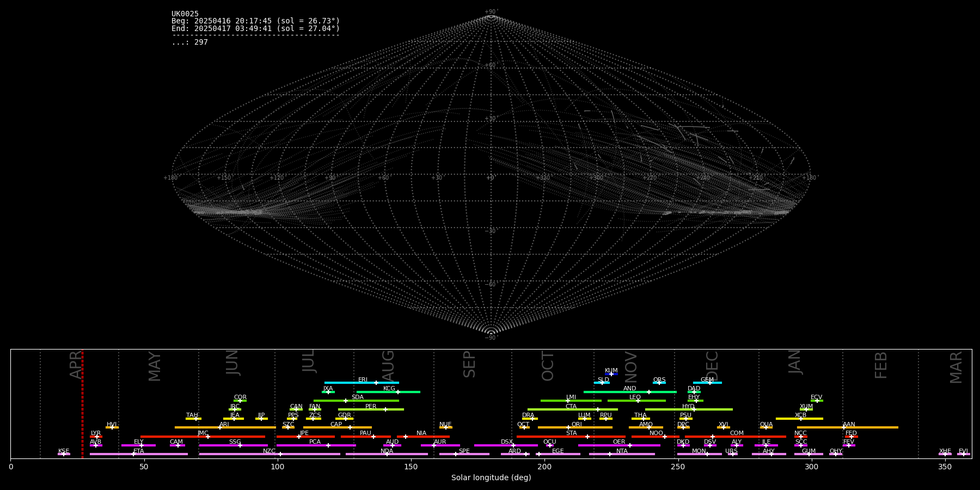Select the QUA shower label
980x490 pixels.
coord(767,425)
